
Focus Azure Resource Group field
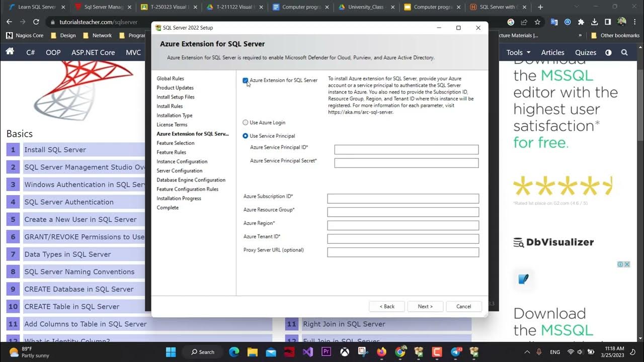click(403, 212)
